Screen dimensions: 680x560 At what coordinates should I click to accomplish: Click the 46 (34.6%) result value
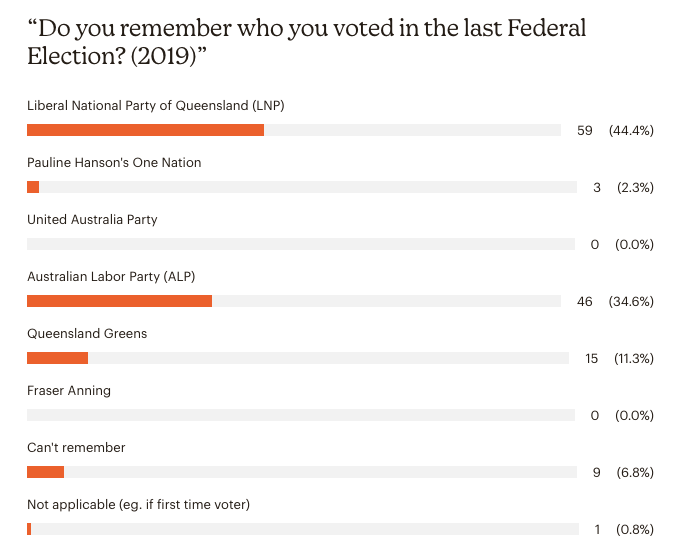click(x=615, y=301)
